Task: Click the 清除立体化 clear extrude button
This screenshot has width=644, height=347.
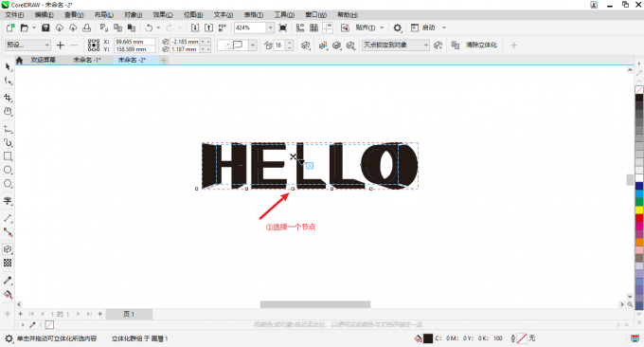Action: tap(481, 45)
